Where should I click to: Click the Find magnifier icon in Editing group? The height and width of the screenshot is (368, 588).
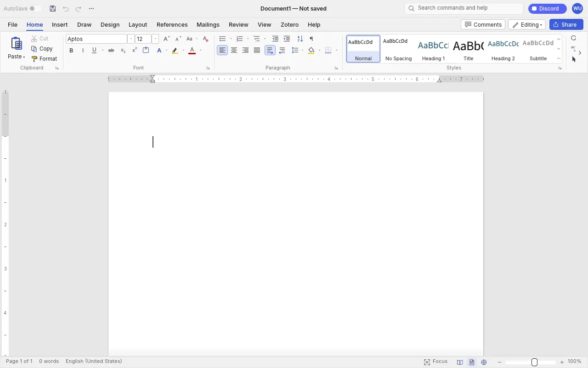(x=573, y=38)
